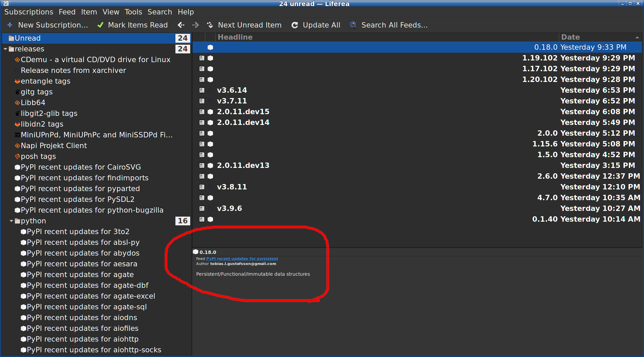Select PyPI recent updates for aesara
Screen dimensions: 644x357
(x=82, y=264)
